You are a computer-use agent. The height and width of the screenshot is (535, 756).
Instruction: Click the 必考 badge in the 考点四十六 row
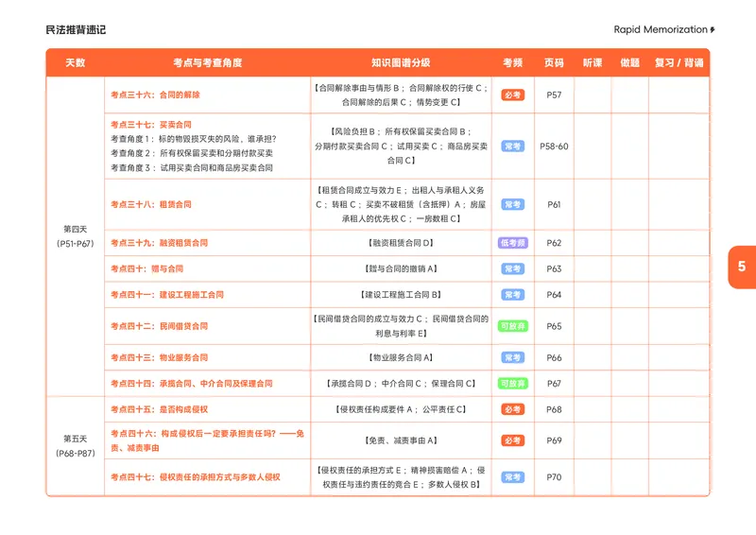coord(512,440)
